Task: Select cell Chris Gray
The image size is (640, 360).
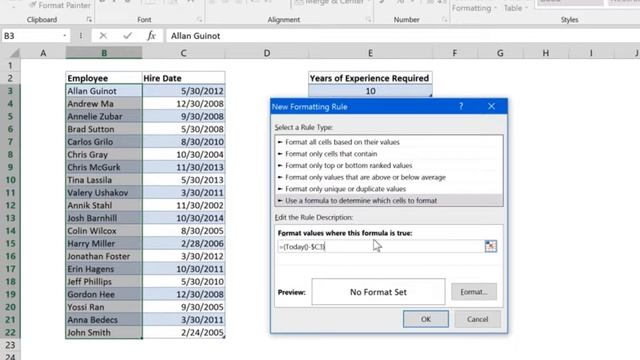Action: 104,154
